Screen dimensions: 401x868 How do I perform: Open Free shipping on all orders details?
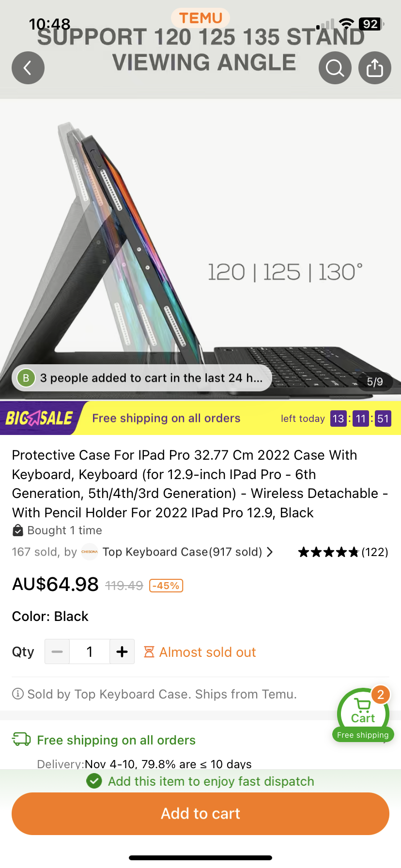tap(116, 740)
